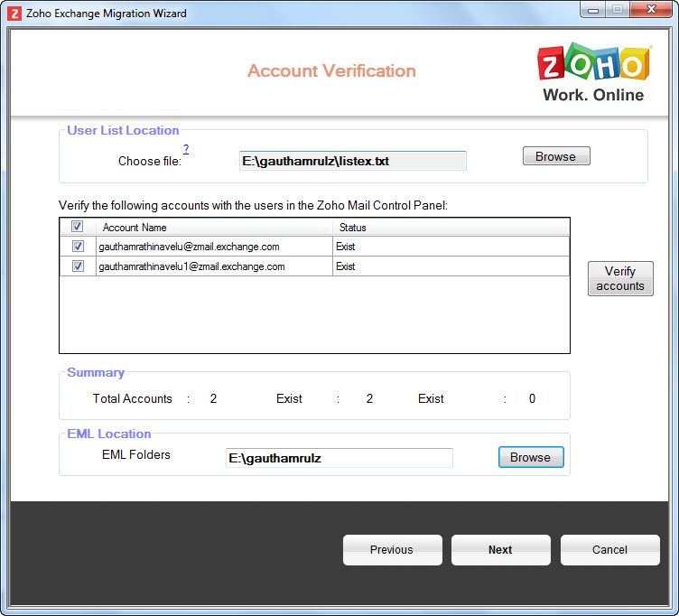Click the Zoho Work Online logo
This screenshot has width=679, height=616.
click(594, 73)
